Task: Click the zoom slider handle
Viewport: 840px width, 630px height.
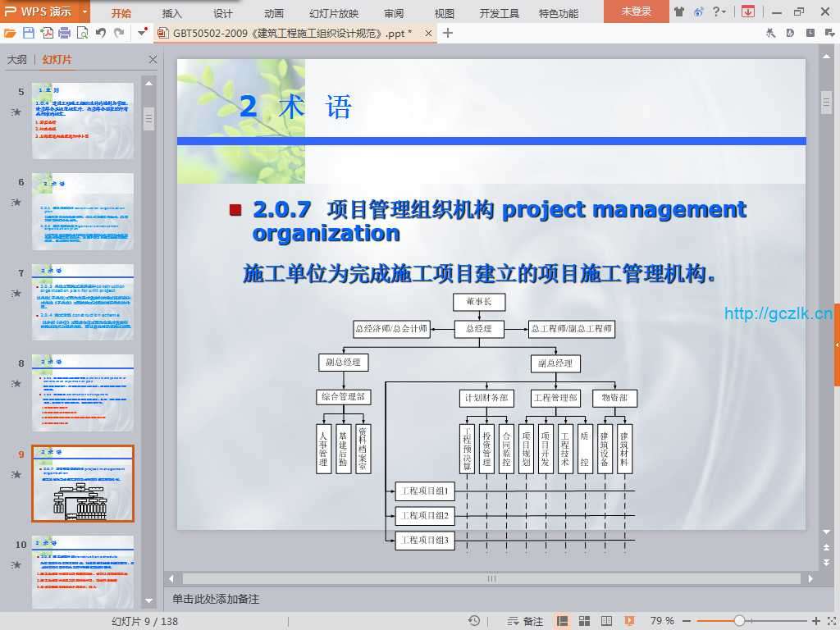Action: (739, 621)
